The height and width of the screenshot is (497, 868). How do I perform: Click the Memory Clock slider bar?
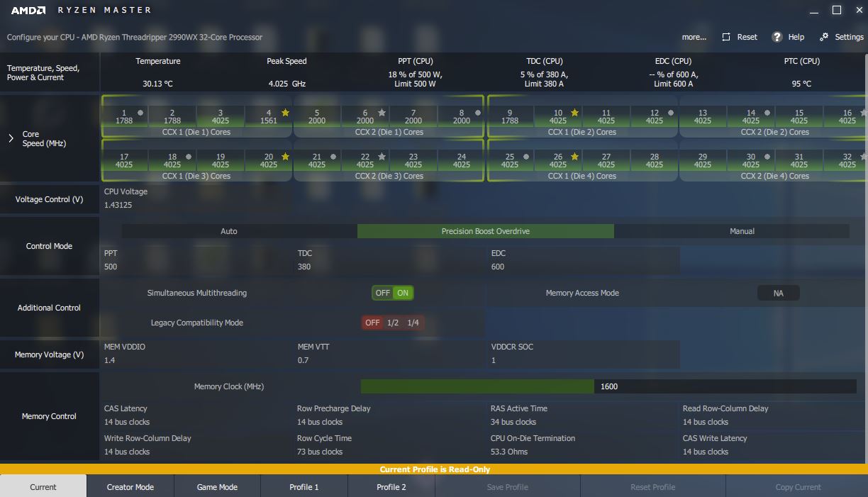pyautogui.click(x=608, y=386)
